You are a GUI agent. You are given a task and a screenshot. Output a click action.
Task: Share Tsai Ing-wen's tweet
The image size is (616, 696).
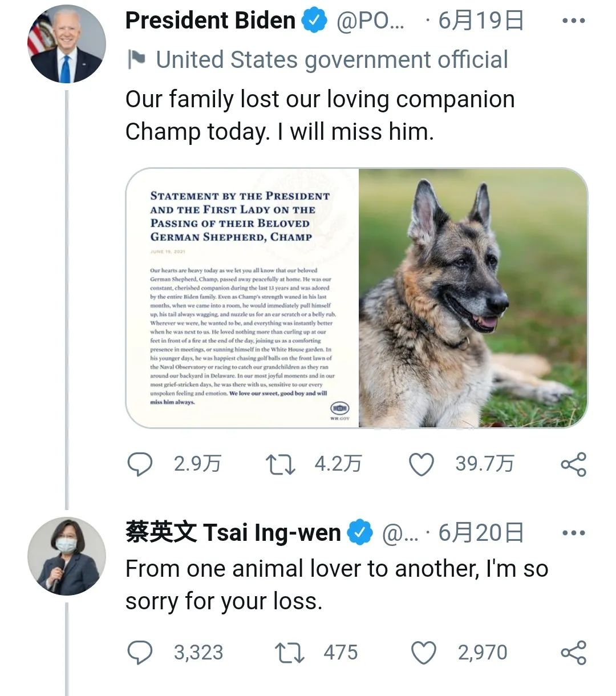pos(573,652)
